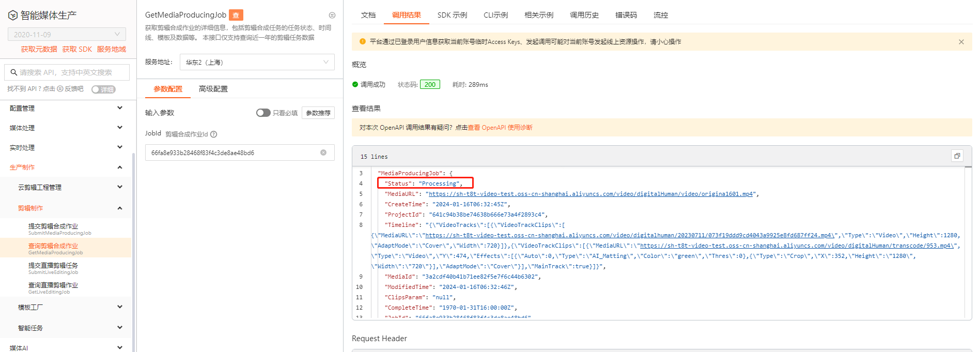Open the transcode/953.mp4 link
Screen dimensions: 980x352
797,246
